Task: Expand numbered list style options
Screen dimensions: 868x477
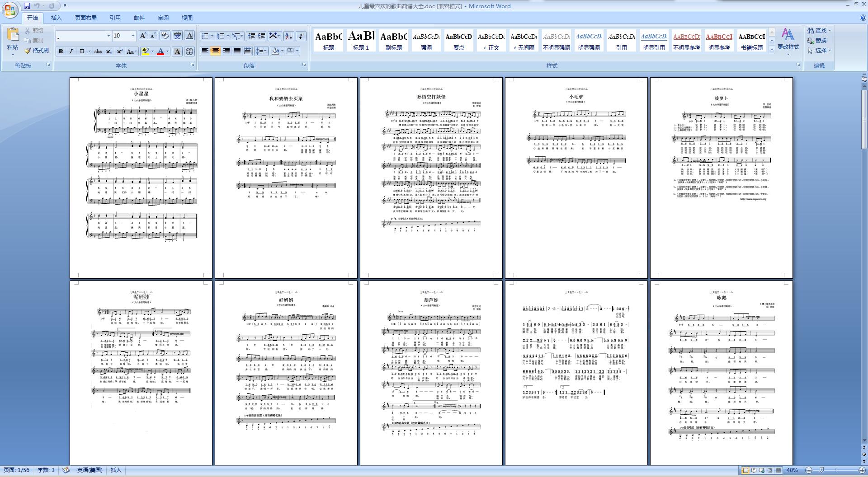Action: pyautogui.click(x=228, y=36)
